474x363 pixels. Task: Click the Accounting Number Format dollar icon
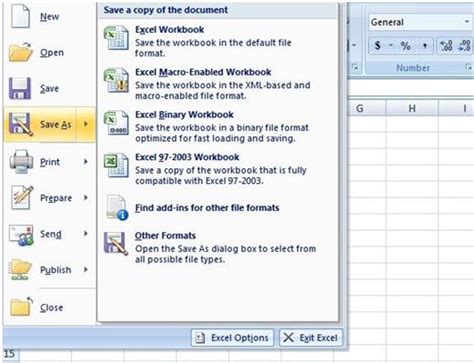click(x=378, y=45)
